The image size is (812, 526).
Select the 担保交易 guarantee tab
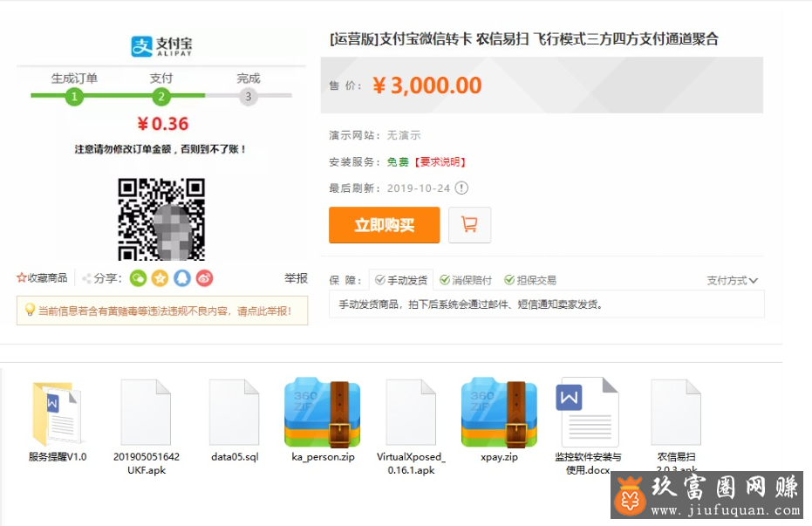click(530, 280)
